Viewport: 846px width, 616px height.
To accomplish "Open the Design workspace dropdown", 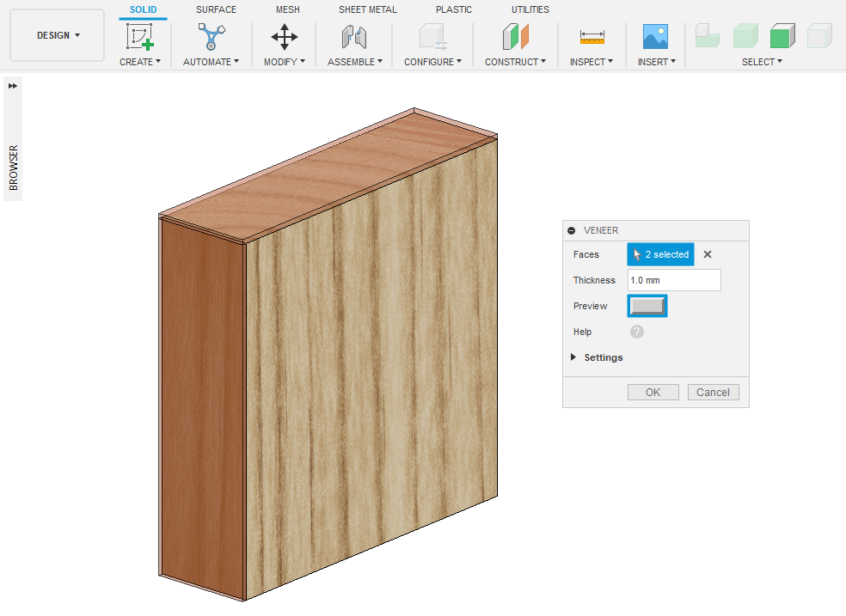I will click(58, 35).
